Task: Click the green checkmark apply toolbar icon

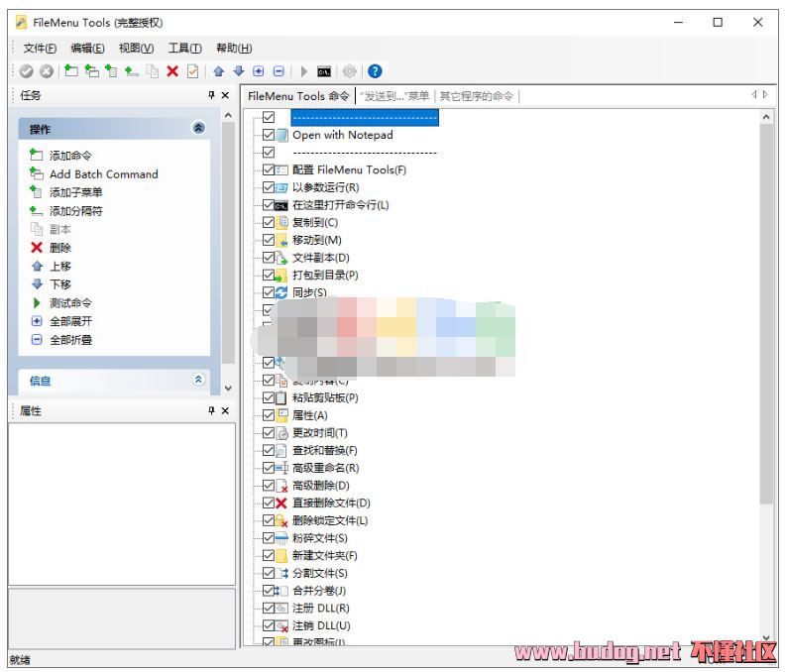Action: (26, 71)
